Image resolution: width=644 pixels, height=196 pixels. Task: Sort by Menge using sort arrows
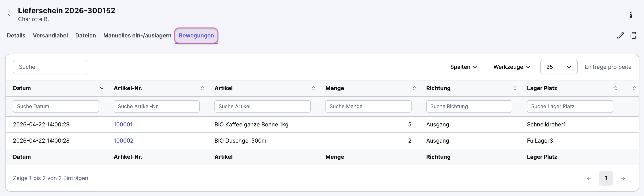click(x=414, y=88)
